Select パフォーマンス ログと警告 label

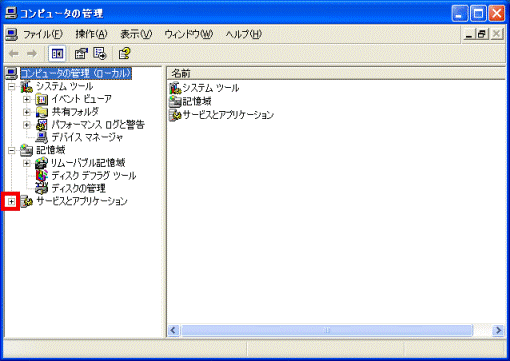pyautogui.click(x=98, y=125)
